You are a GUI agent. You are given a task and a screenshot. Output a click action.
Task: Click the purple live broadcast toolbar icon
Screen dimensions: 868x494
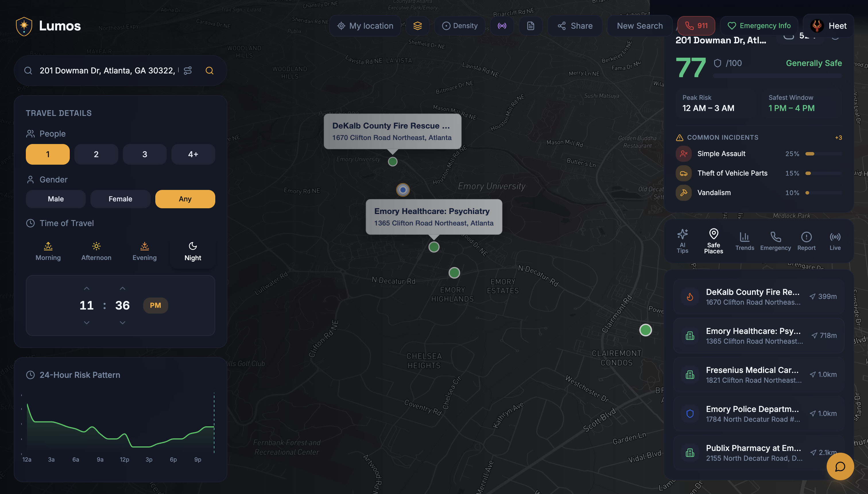point(502,26)
